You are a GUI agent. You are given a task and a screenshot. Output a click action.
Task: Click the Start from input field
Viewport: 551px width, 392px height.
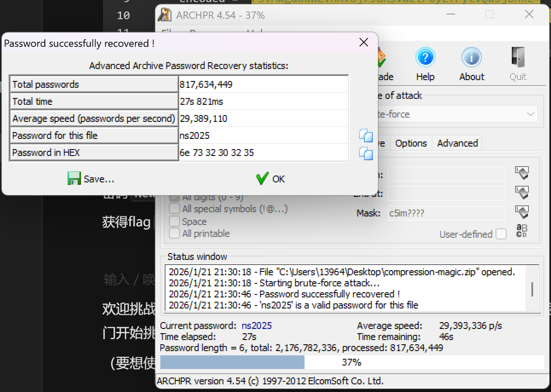[446, 174]
